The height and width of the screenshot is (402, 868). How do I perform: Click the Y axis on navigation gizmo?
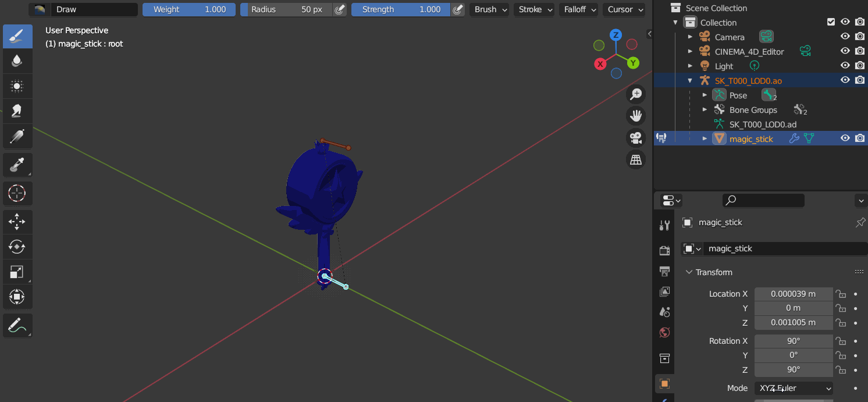(633, 63)
